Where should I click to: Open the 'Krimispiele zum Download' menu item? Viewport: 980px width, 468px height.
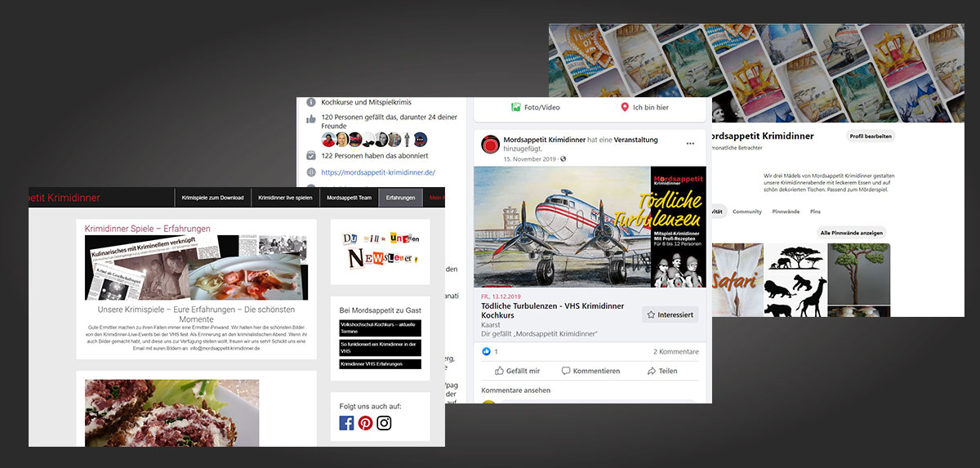click(x=212, y=198)
